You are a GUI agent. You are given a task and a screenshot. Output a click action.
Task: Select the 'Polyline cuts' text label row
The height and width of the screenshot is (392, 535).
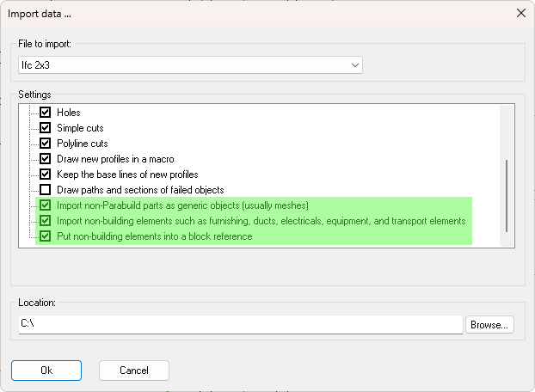83,144
